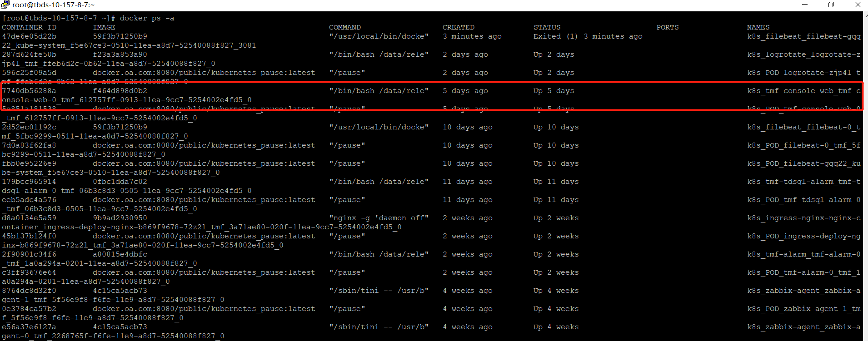Click image ID 0fbc1dda7c02
The image size is (868, 341).
point(120,182)
